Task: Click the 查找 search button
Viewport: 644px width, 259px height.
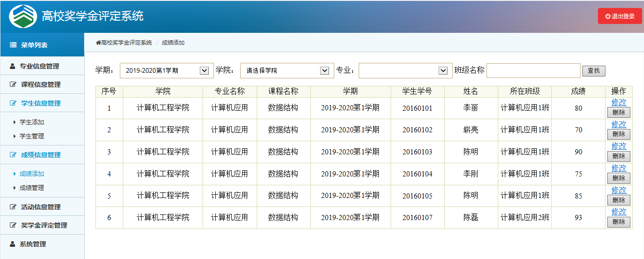Action: coord(594,71)
